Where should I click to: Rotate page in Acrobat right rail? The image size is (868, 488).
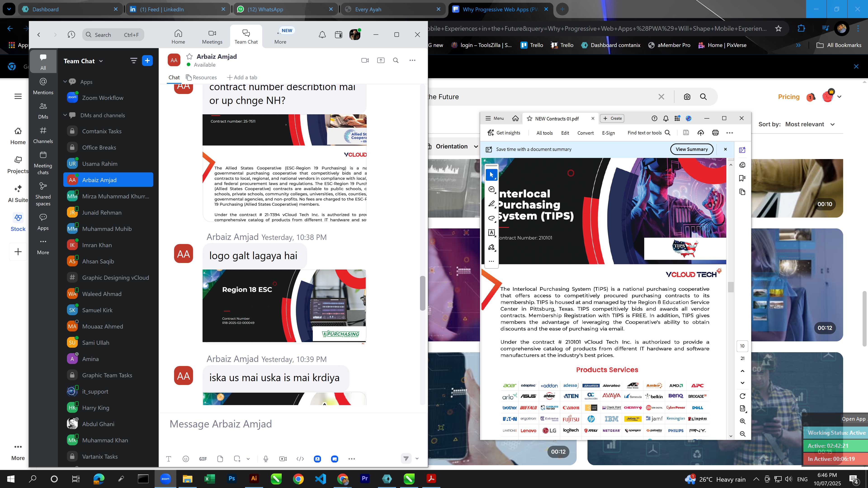coord(742,396)
